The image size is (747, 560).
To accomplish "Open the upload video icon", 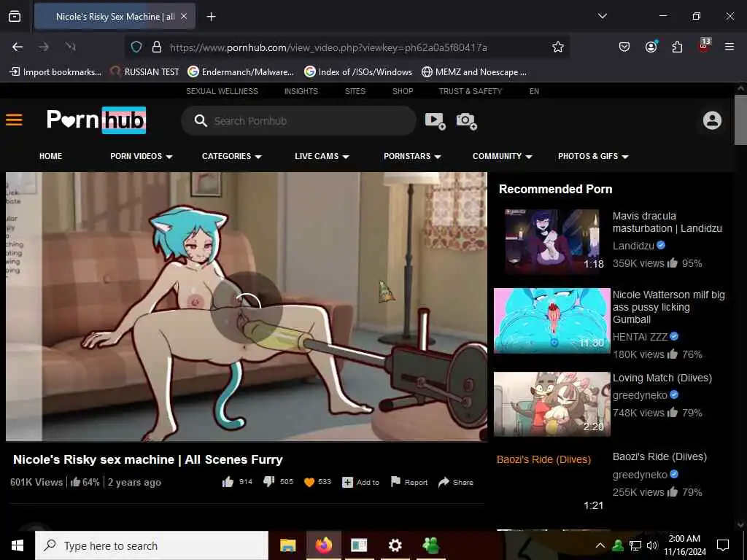I will coord(435,121).
